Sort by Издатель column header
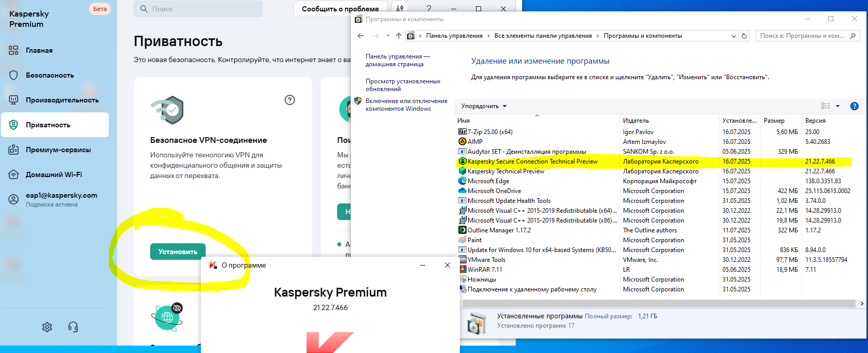Screen dimensions: 868x353 pyautogui.click(x=670, y=121)
